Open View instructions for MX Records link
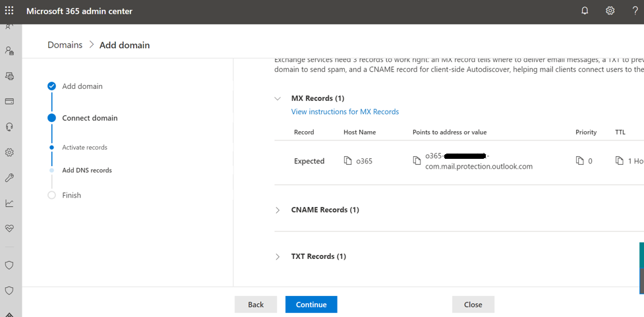Image resolution: width=644 pixels, height=317 pixels. coord(345,112)
